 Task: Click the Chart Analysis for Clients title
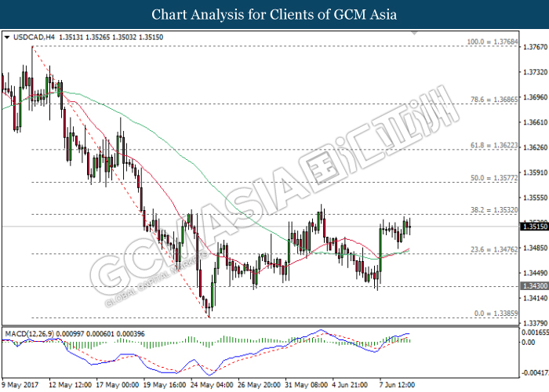274,15
